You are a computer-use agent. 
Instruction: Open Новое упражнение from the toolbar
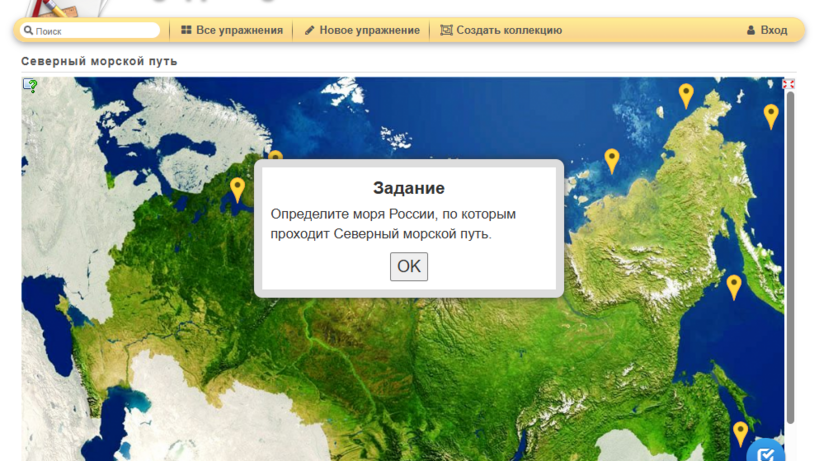(x=362, y=31)
